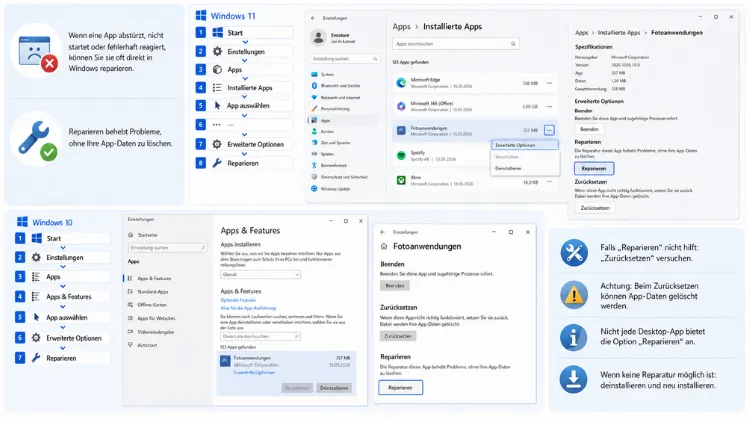Screen dimensions: 750x422
Task: Click Zurücksetzen in Windows 11 Fotoanwendungen panel
Action: [595, 208]
